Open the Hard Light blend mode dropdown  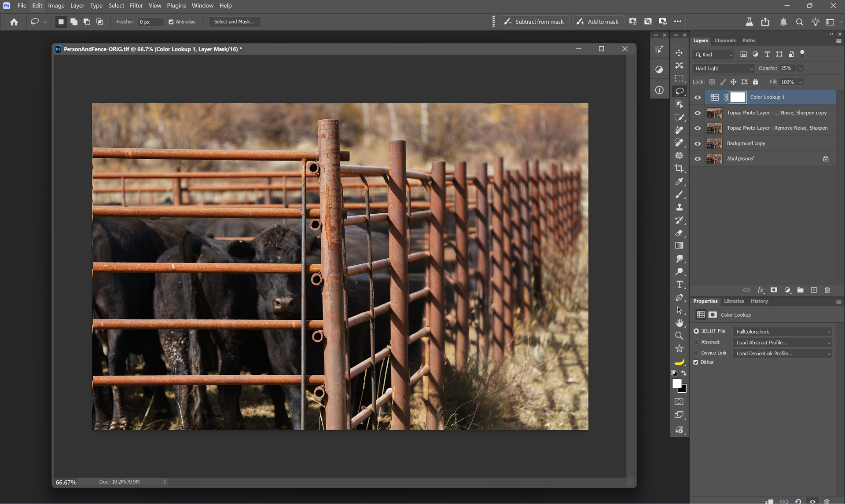pyautogui.click(x=724, y=69)
